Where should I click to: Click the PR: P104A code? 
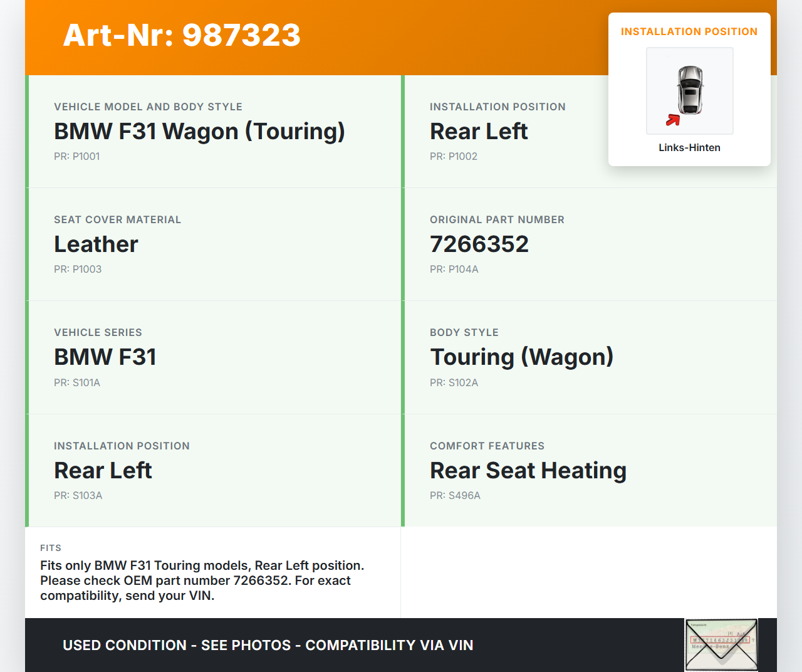[454, 270]
